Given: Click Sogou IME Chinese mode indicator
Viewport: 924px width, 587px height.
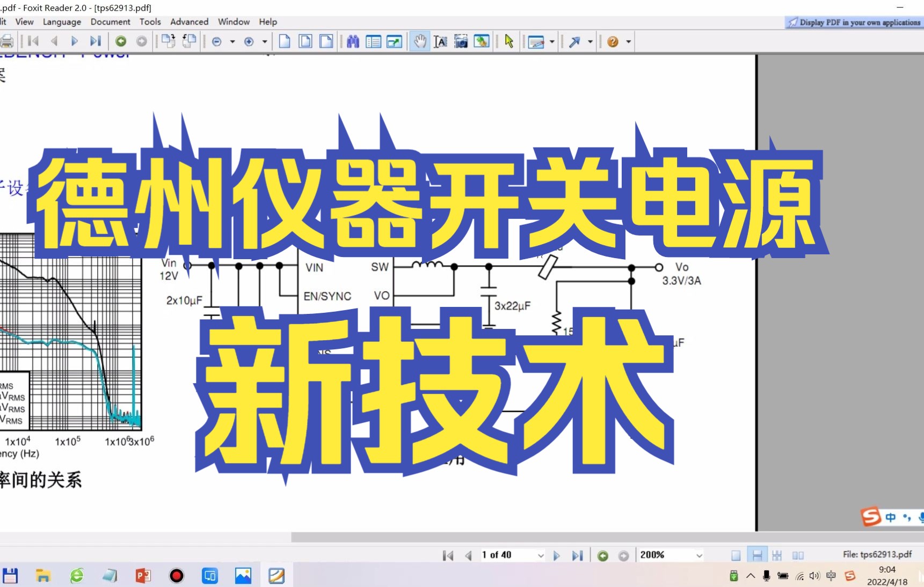Looking at the screenshot, I should (x=891, y=517).
